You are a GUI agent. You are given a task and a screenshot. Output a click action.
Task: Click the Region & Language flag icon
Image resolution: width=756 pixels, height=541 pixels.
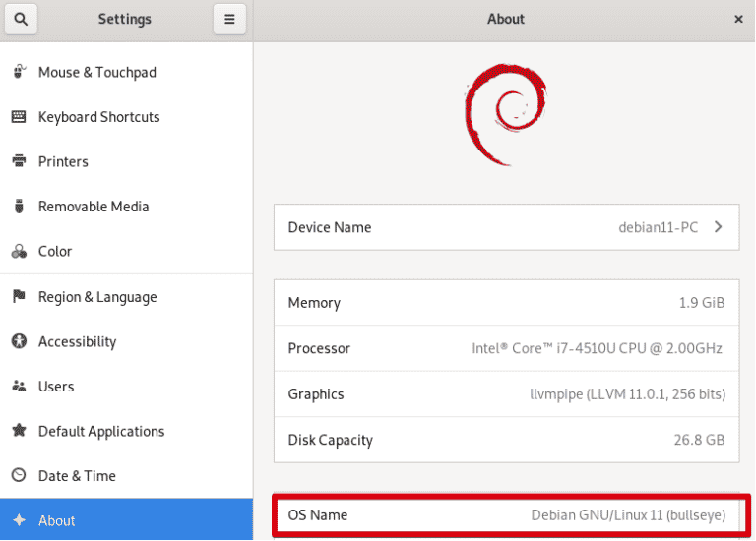pyautogui.click(x=19, y=296)
